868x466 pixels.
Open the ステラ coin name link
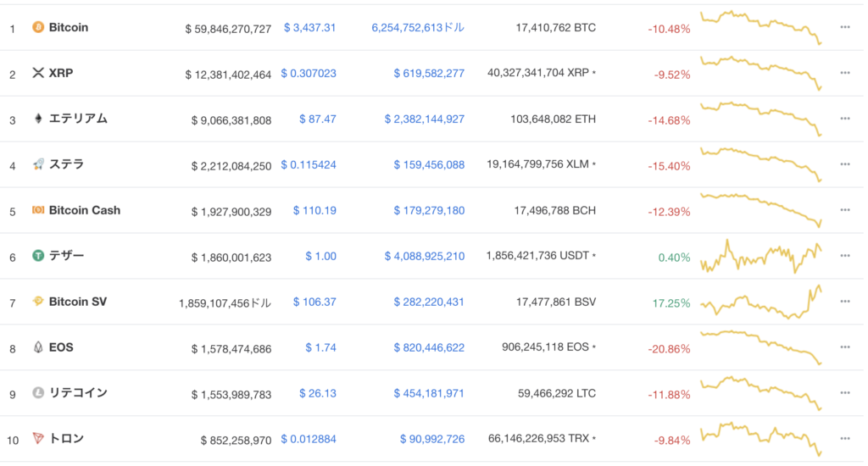66,164
